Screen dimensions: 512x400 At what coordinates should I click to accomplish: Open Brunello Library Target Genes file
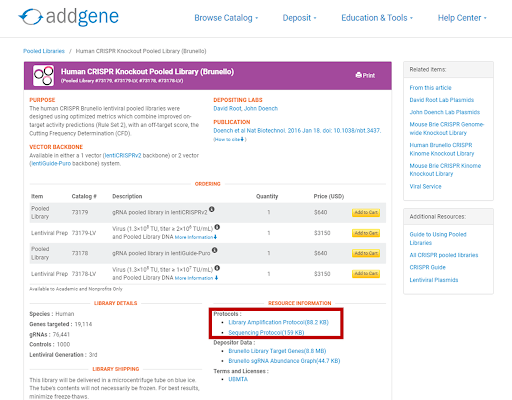coord(277,351)
